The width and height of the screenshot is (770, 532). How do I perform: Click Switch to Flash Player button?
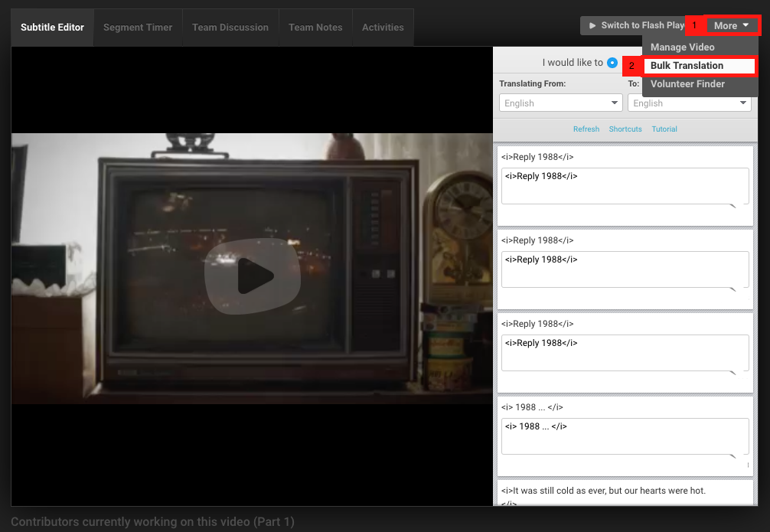pos(633,25)
